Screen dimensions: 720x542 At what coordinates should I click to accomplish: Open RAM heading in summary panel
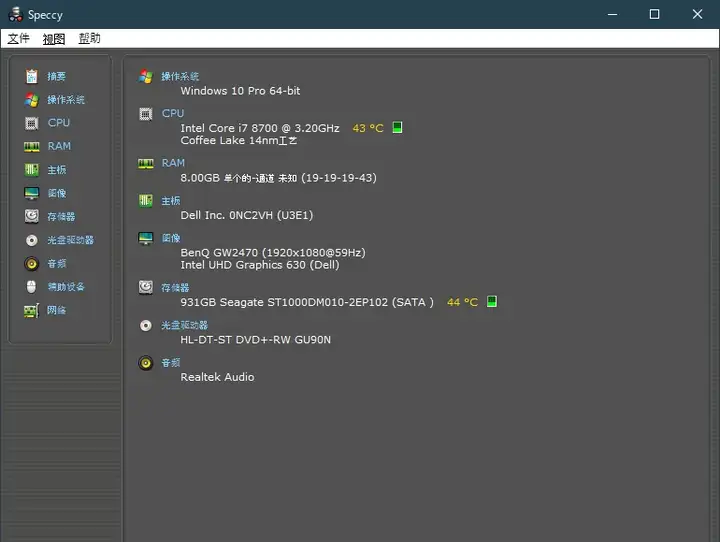(173, 163)
